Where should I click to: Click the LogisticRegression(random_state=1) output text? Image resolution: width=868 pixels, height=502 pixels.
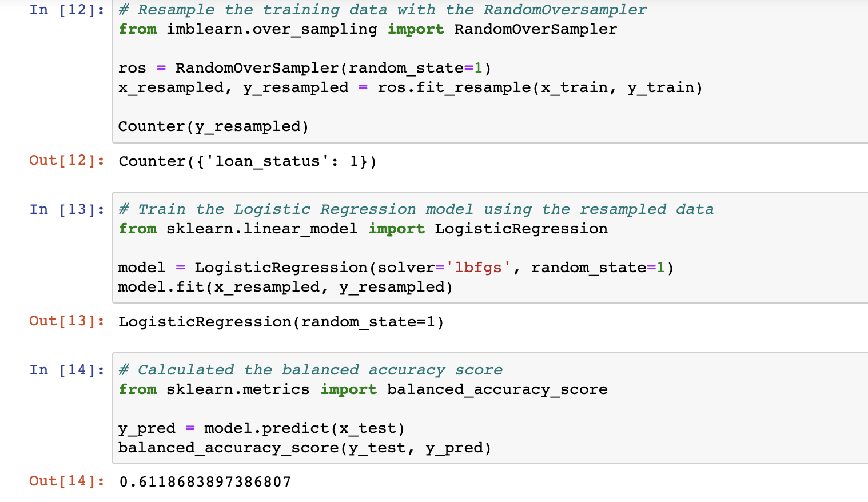point(281,322)
